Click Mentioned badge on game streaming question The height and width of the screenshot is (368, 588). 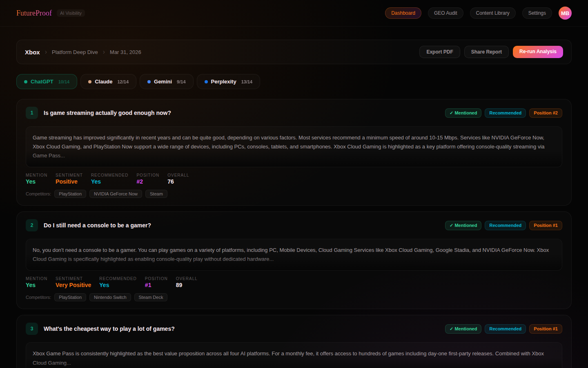(x=463, y=113)
